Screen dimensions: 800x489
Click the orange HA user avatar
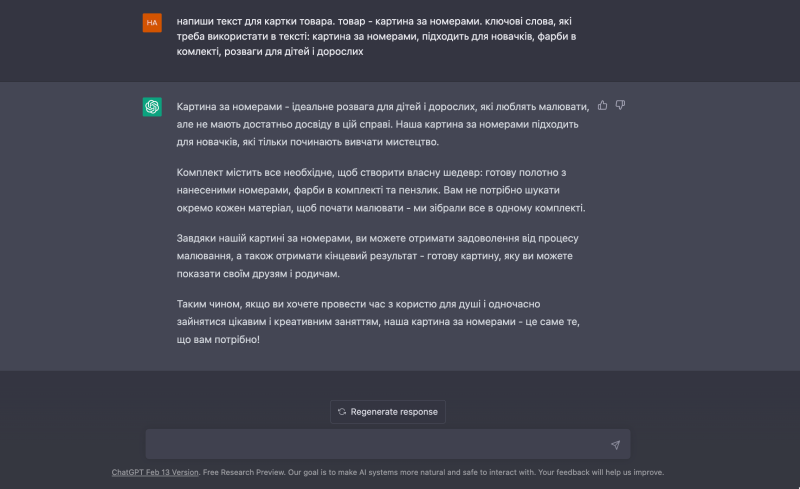click(x=152, y=23)
